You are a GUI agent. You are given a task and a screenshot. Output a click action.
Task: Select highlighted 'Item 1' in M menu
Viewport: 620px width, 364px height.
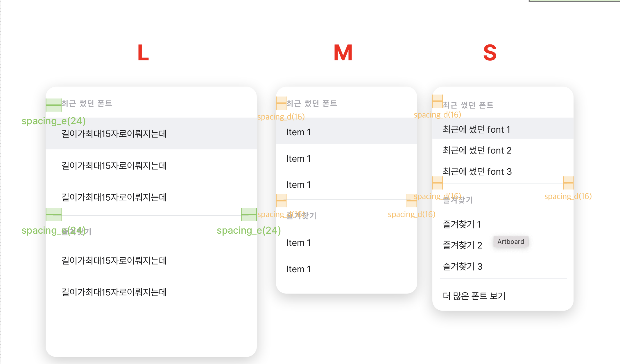pyautogui.click(x=346, y=132)
